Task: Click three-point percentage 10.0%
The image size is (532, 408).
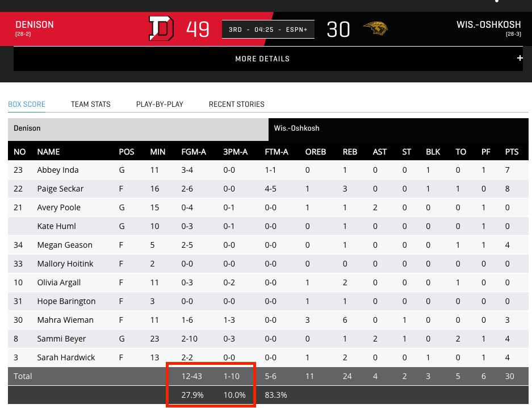Action: (234, 395)
